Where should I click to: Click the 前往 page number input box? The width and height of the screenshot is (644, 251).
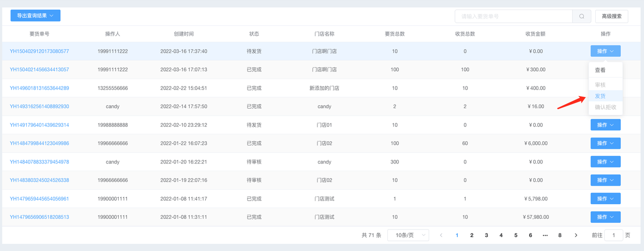[613, 235]
